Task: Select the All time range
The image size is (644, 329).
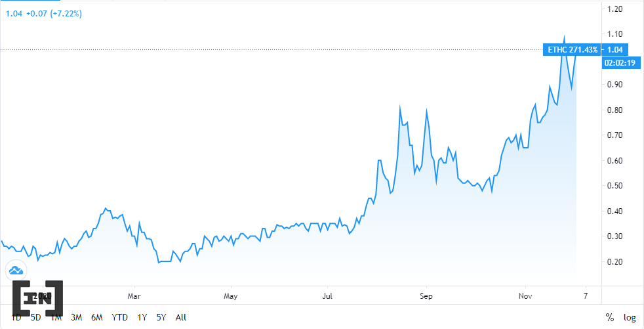Action: pyautogui.click(x=181, y=317)
